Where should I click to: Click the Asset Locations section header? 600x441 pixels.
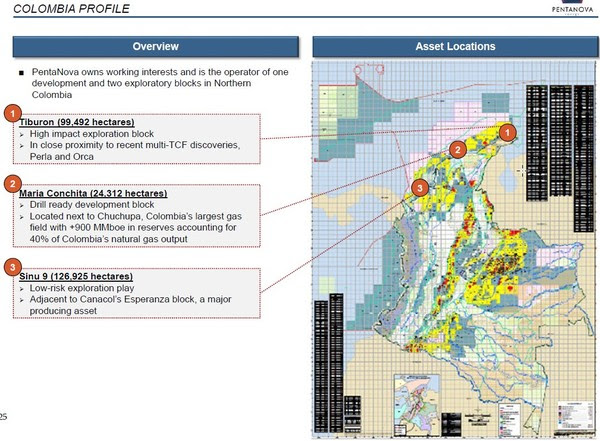pos(455,47)
